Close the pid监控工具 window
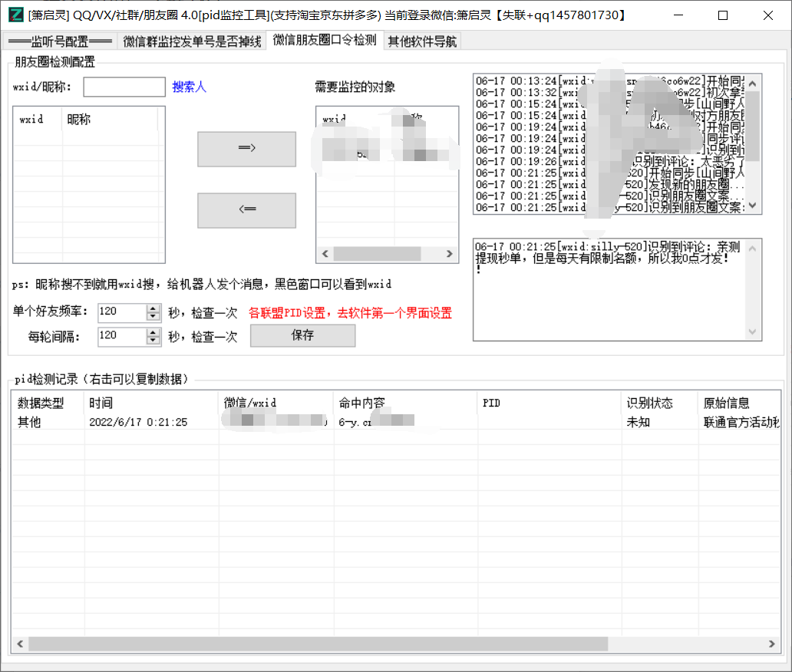792x672 pixels. [767, 15]
